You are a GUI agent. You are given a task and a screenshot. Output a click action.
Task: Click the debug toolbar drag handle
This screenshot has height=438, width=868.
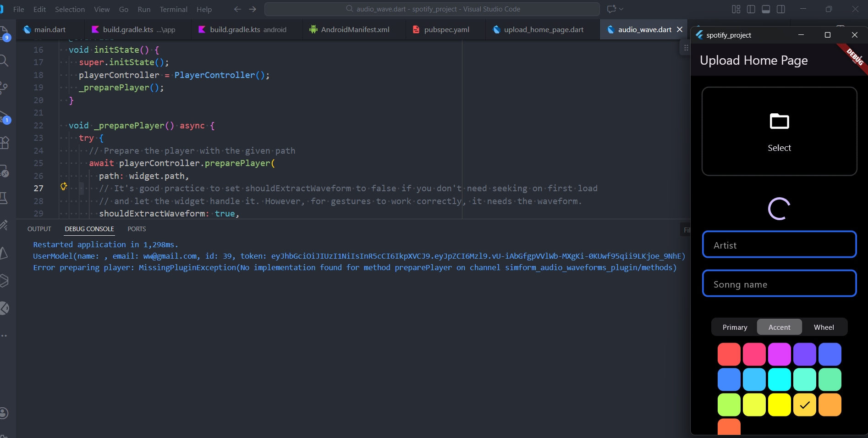(686, 48)
